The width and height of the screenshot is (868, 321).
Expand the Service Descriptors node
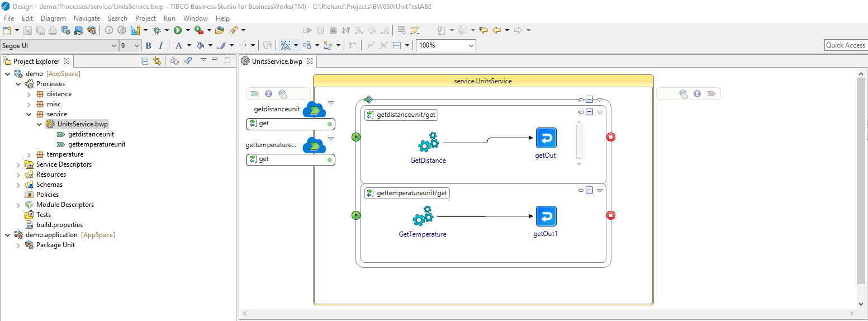[18, 164]
